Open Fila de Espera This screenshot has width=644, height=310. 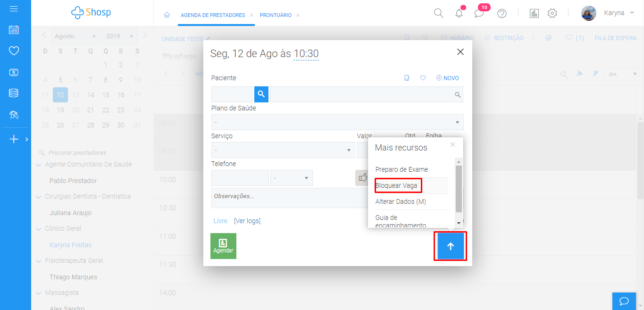point(615,38)
